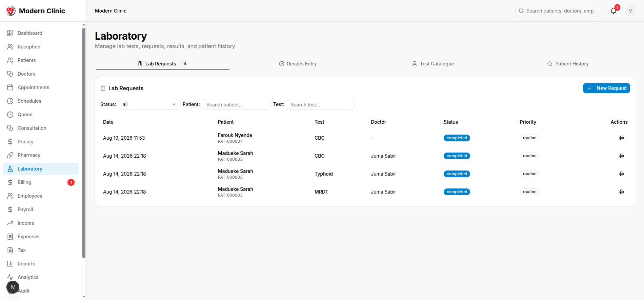This screenshot has height=300, width=644.
Task: Open Reception from the sidebar
Action: tap(40, 47)
